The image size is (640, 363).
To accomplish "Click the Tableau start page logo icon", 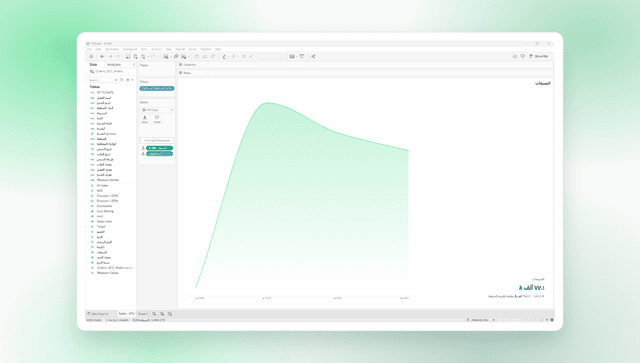I will click(91, 56).
